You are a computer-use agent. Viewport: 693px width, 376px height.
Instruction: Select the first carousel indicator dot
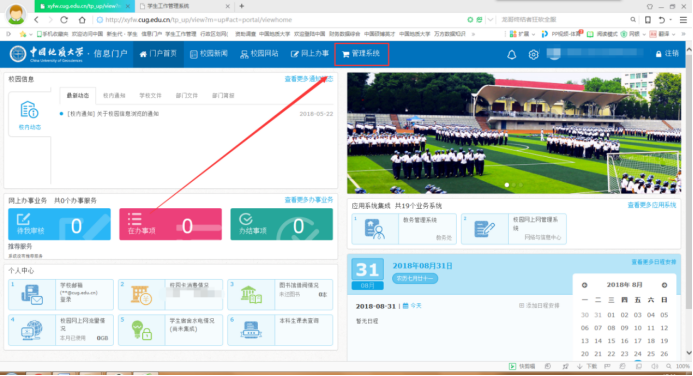[x=507, y=185]
